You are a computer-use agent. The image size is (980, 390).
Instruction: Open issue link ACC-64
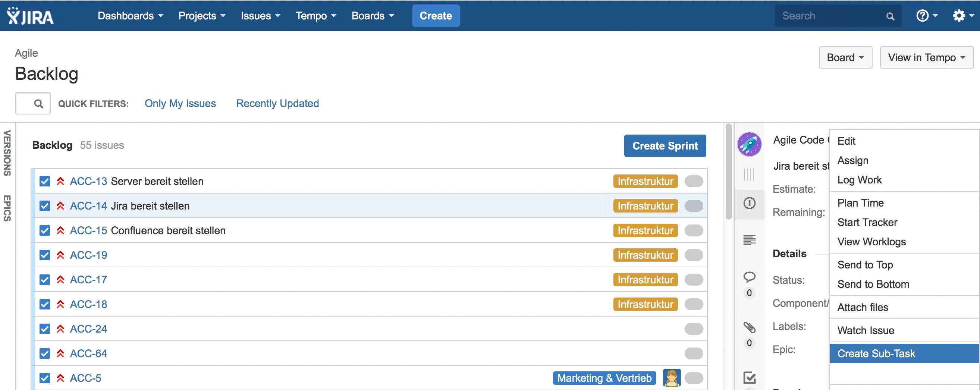(x=88, y=353)
